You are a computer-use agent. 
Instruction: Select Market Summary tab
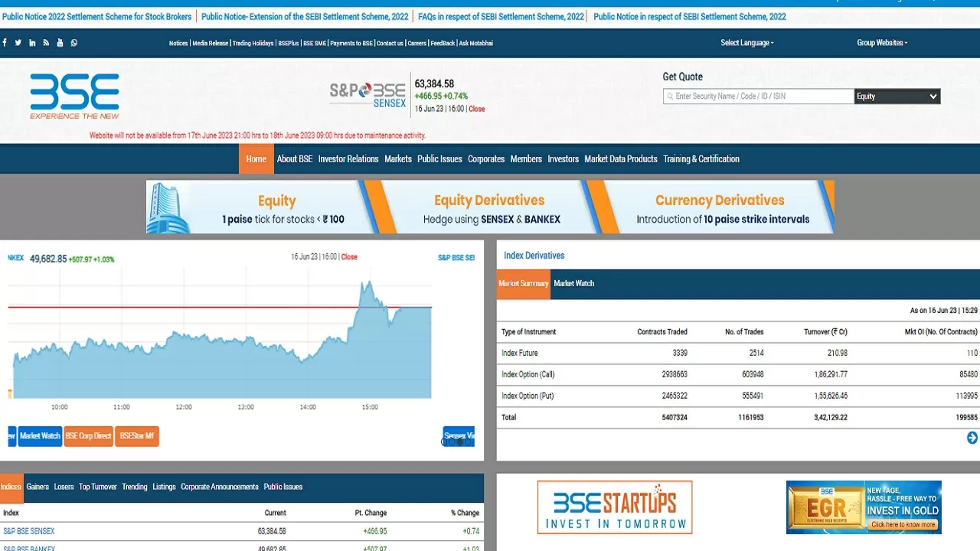524,284
